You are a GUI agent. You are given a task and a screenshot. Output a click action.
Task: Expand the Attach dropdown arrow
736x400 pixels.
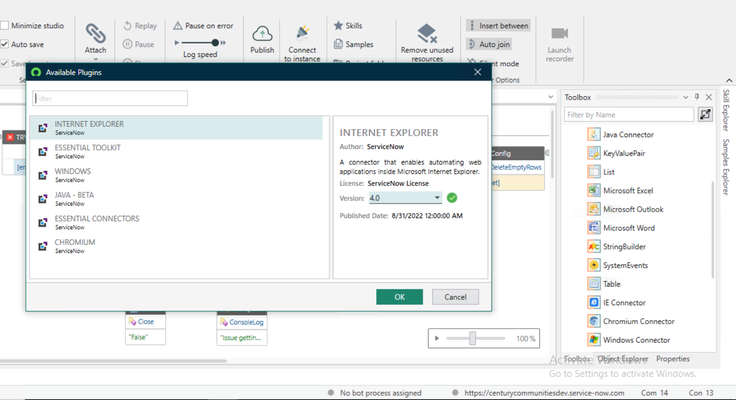click(x=95, y=59)
